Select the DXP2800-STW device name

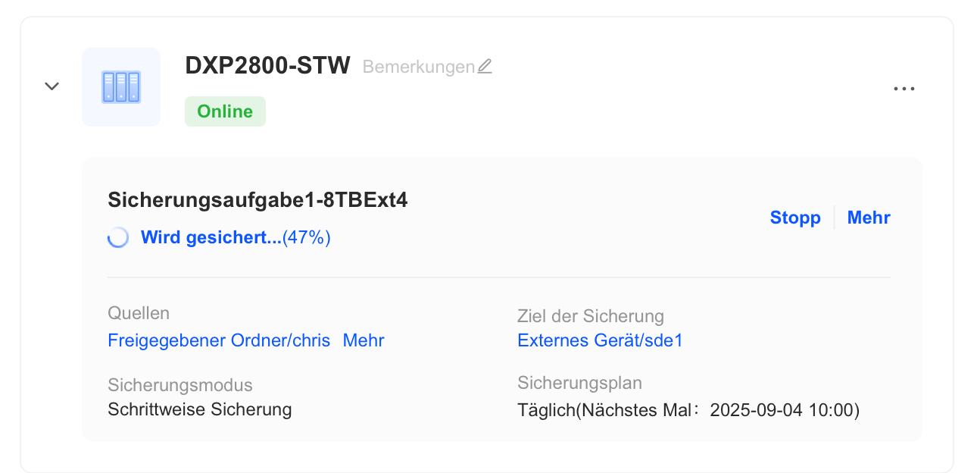pos(267,66)
